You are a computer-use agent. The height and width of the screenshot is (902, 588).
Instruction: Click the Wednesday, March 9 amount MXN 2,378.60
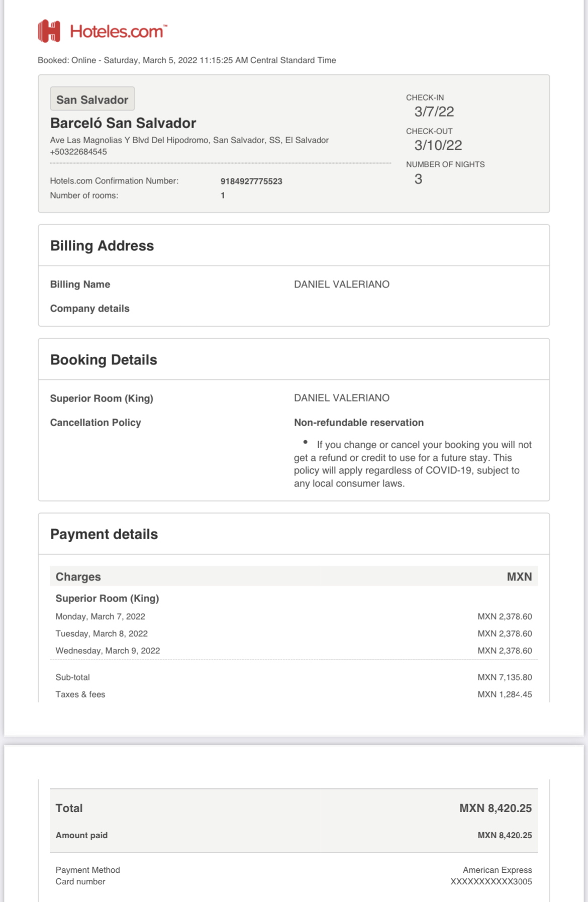[505, 651]
